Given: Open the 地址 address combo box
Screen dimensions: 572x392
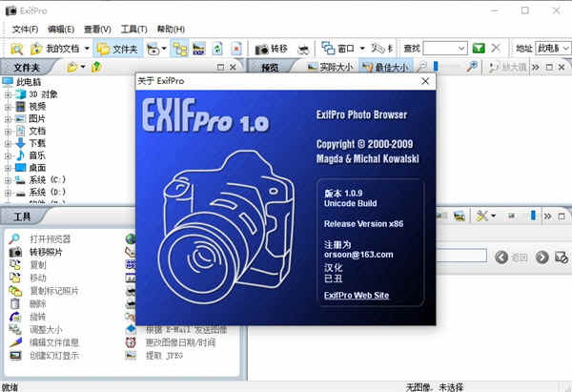Looking at the screenshot, I should tap(553, 49).
